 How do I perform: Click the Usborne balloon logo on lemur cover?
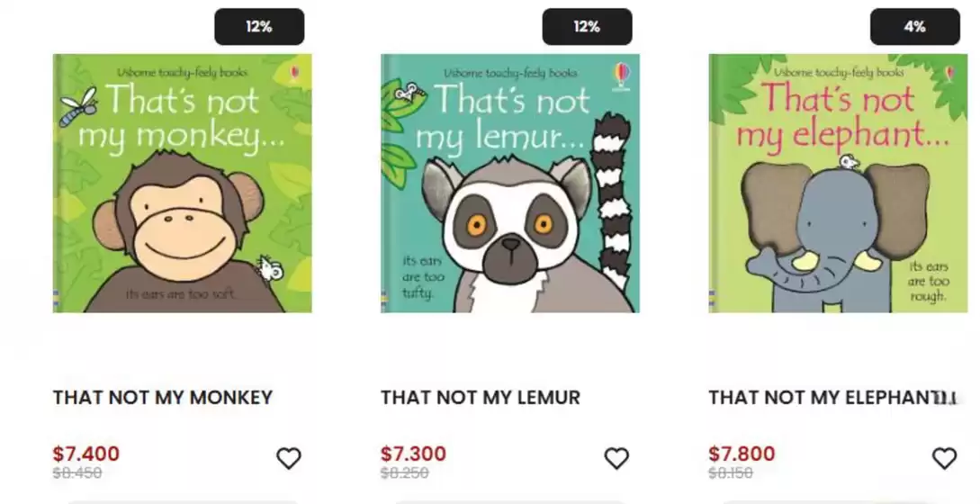click(621, 75)
